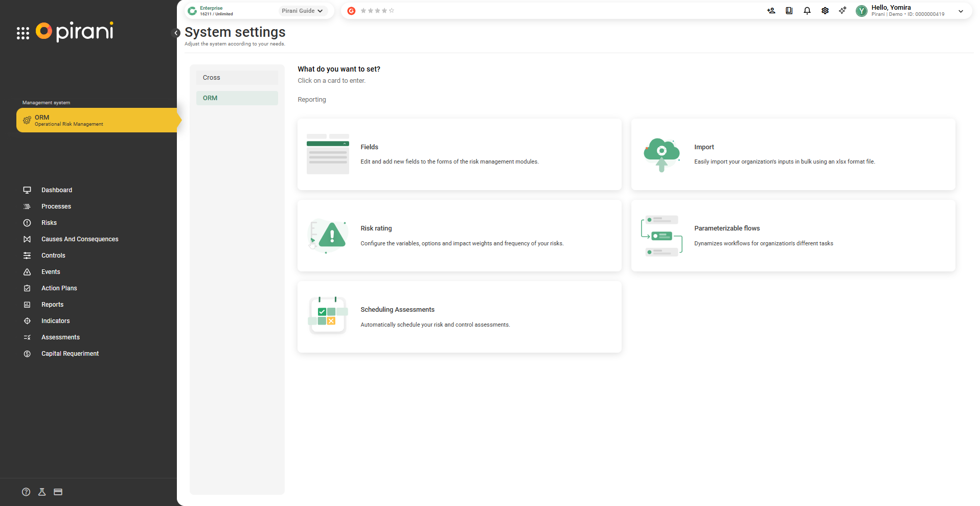This screenshot has width=980, height=506.
Task: Open the Fields settings card
Action: point(459,154)
